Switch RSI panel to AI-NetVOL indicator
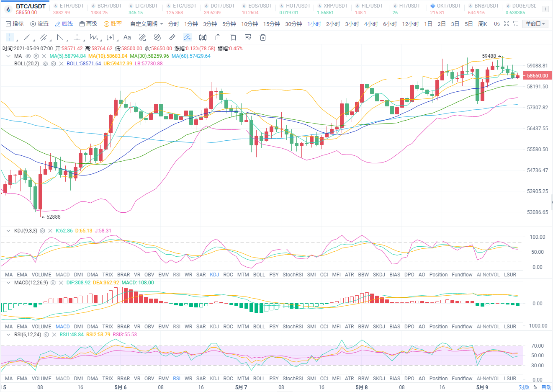553x392 pixels. 488,379
